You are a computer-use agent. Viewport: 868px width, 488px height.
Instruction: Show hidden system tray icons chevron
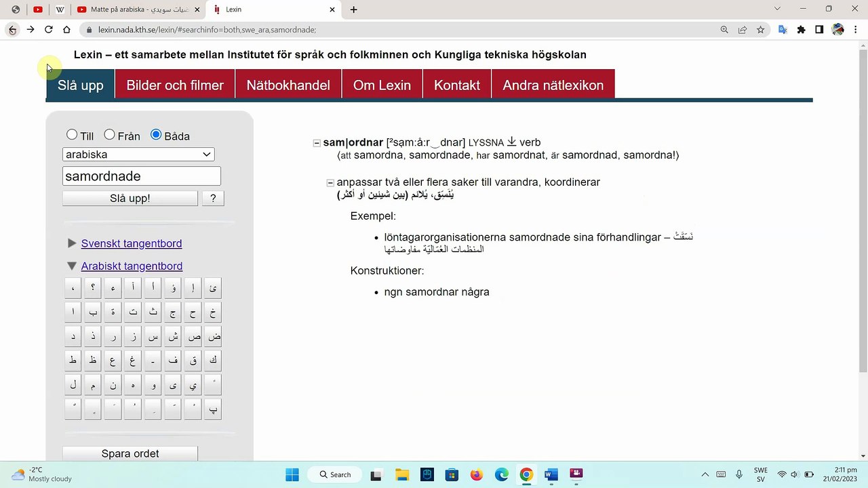coord(705,474)
